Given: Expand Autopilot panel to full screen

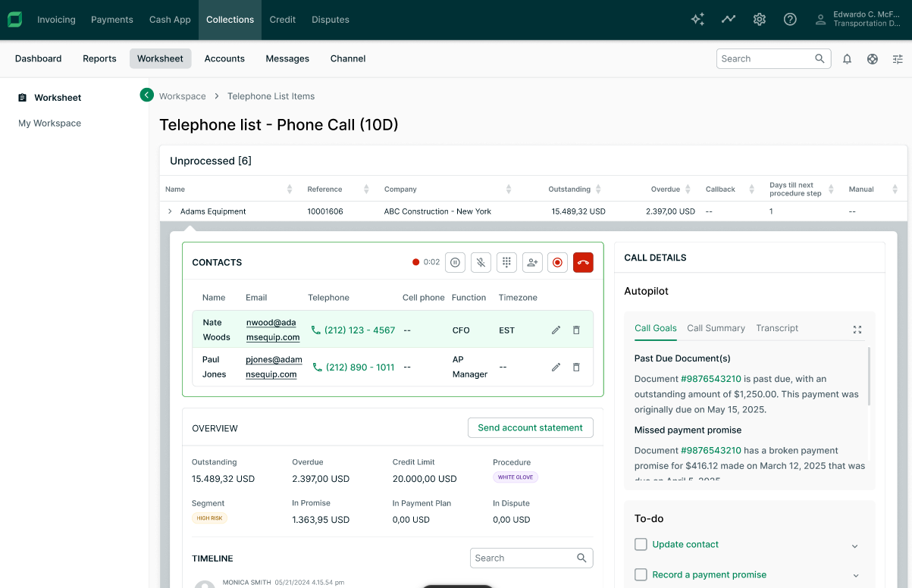Looking at the screenshot, I should coord(857,330).
